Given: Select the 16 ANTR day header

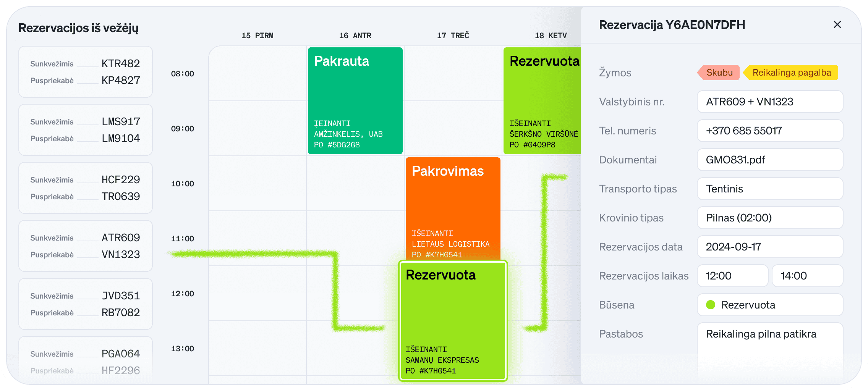Looking at the screenshot, I should click(355, 35).
